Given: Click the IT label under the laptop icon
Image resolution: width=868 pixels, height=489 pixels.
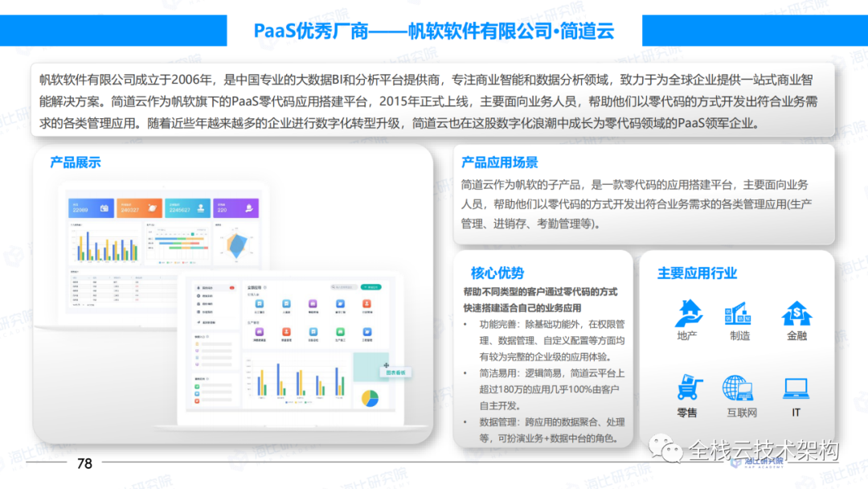Looking at the screenshot, I should (x=796, y=413).
